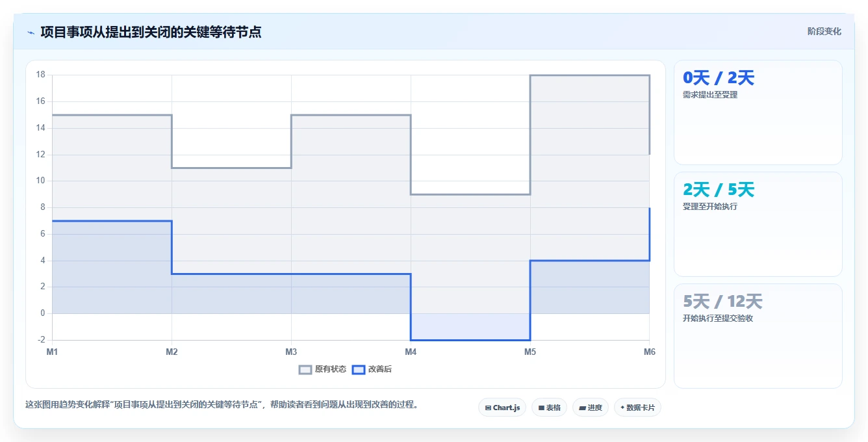
Task: Click the M1 axis label
Action: point(52,352)
